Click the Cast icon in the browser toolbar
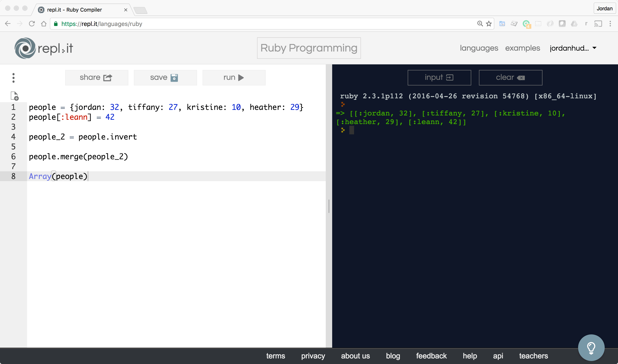Image resolution: width=618 pixels, height=364 pixels. click(x=598, y=24)
